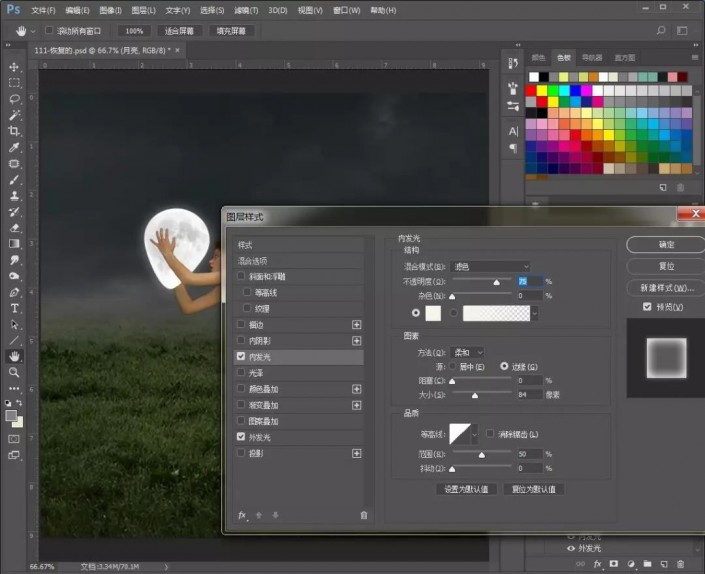
Task: Open the Blend Mode dropdown
Action: 491,267
